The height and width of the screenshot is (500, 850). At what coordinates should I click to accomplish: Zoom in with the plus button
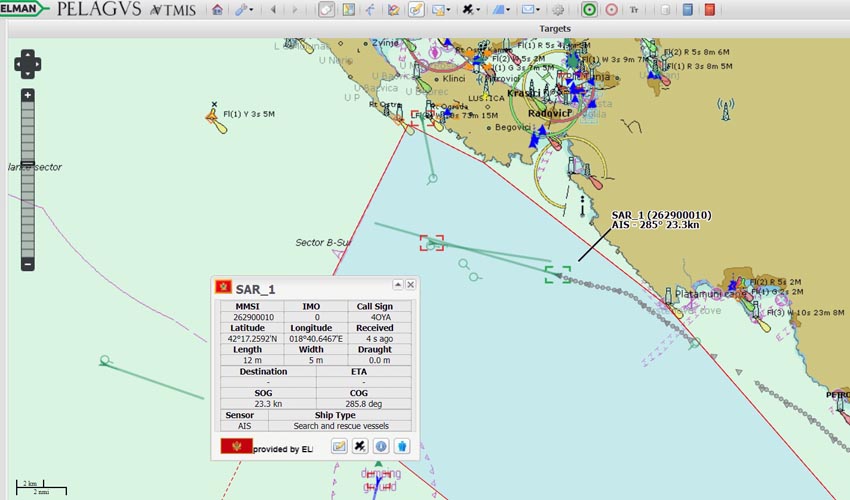[28, 95]
